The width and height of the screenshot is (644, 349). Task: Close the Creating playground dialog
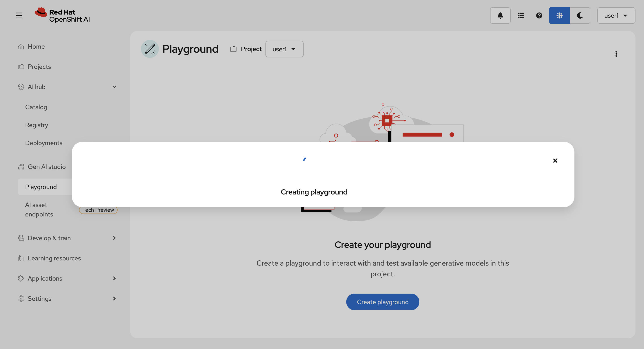[x=555, y=161]
